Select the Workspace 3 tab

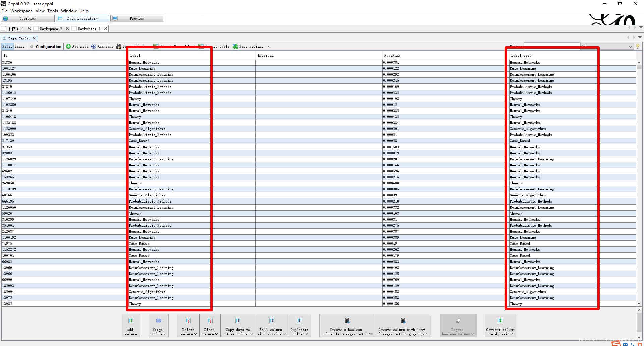(89, 29)
